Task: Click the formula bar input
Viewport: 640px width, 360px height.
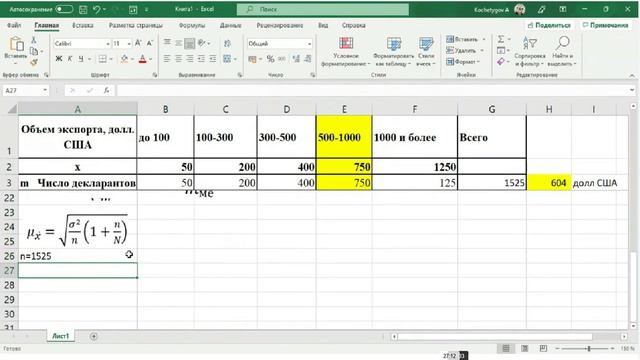Action: 372,90
